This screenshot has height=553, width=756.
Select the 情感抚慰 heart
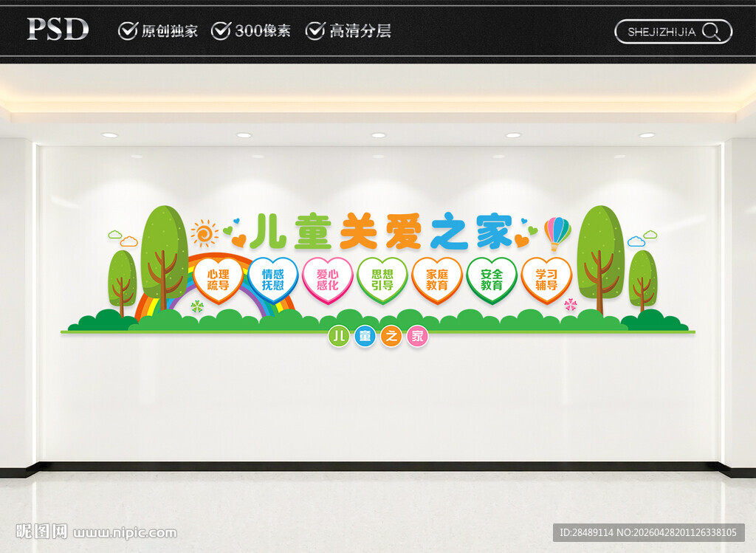tap(273, 280)
